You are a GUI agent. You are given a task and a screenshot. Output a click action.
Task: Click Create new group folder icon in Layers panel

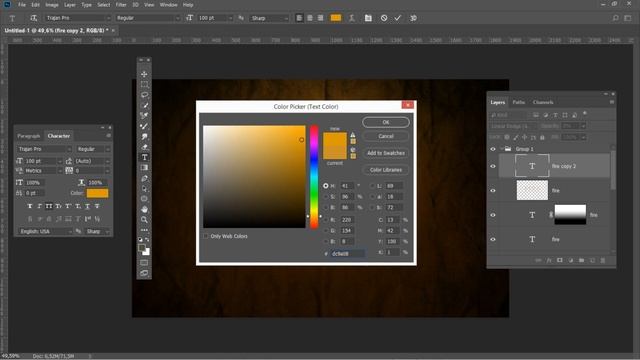[581, 260]
